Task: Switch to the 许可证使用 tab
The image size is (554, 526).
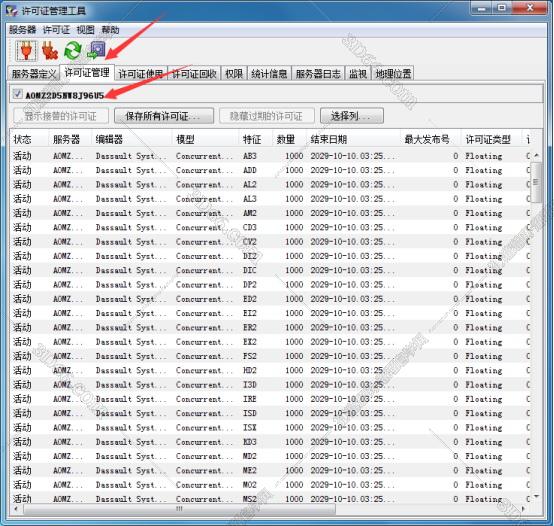Action: point(141,73)
